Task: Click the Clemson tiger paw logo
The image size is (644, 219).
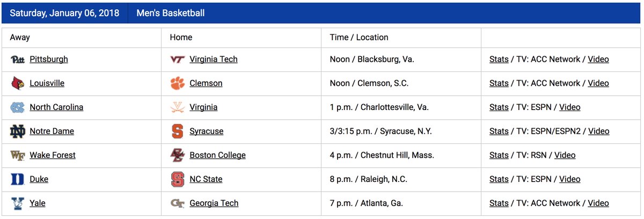Action: [177, 83]
